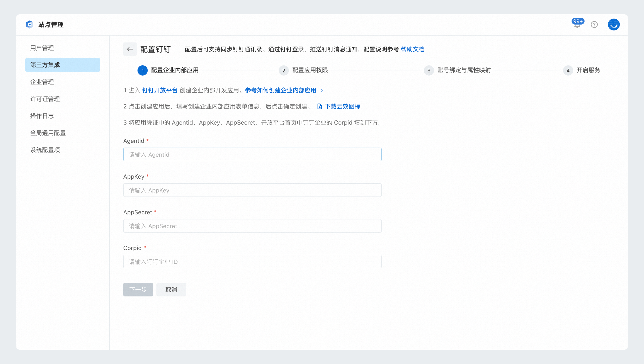Focus the Agentid input field
This screenshot has width=644, height=364.
[x=252, y=154]
